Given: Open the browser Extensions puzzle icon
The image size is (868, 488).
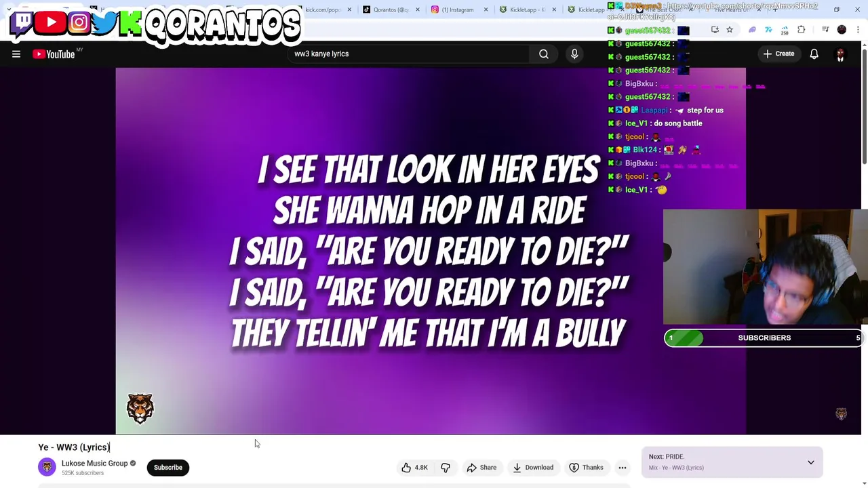Looking at the screenshot, I should click(x=802, y=30).
